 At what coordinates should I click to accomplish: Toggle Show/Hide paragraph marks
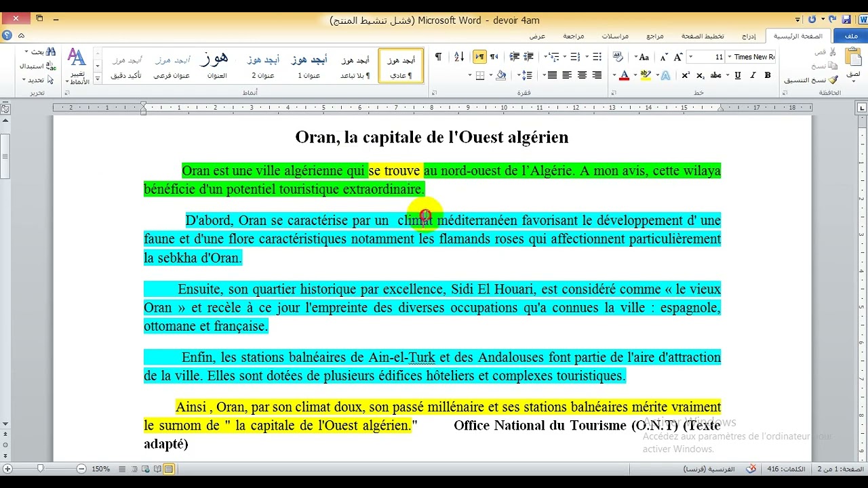(x=438, y=57)
